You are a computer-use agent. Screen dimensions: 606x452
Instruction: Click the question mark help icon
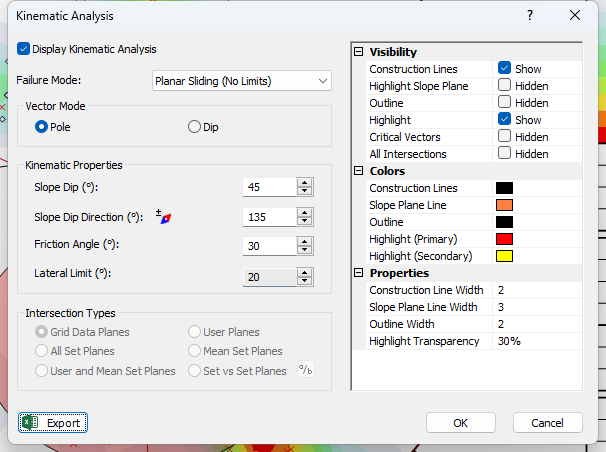[530, 15]
